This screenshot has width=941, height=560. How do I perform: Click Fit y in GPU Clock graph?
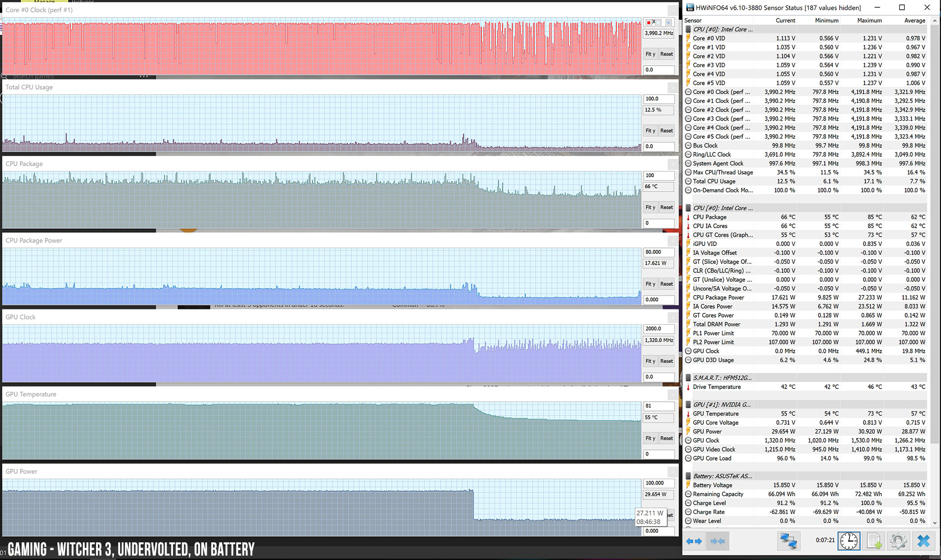(650, 361)
